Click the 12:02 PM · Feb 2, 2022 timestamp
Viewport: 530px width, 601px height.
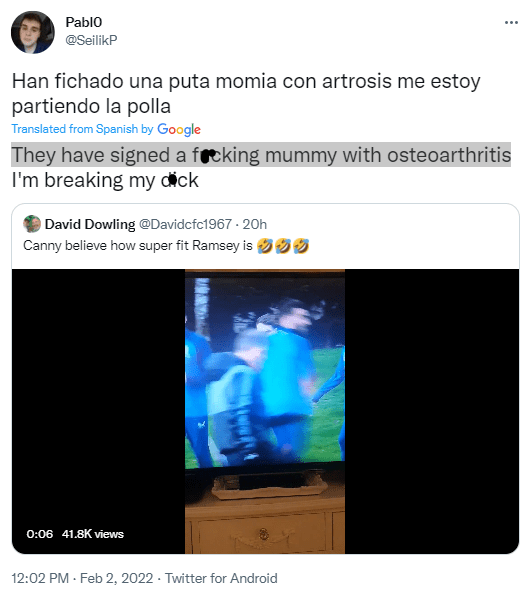[x=82, y=578]
